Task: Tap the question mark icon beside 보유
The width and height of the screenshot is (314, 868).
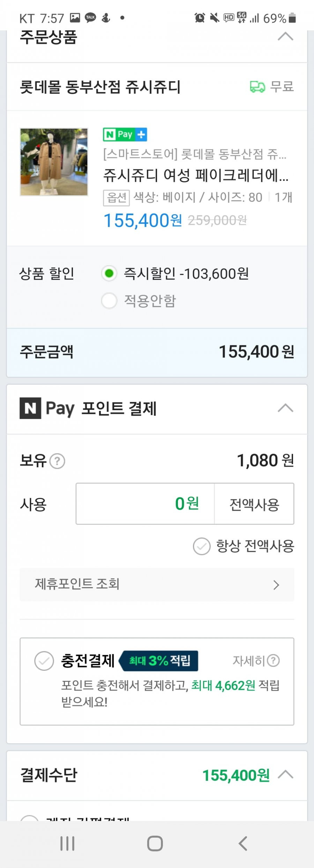Action: tap(57, 461)
